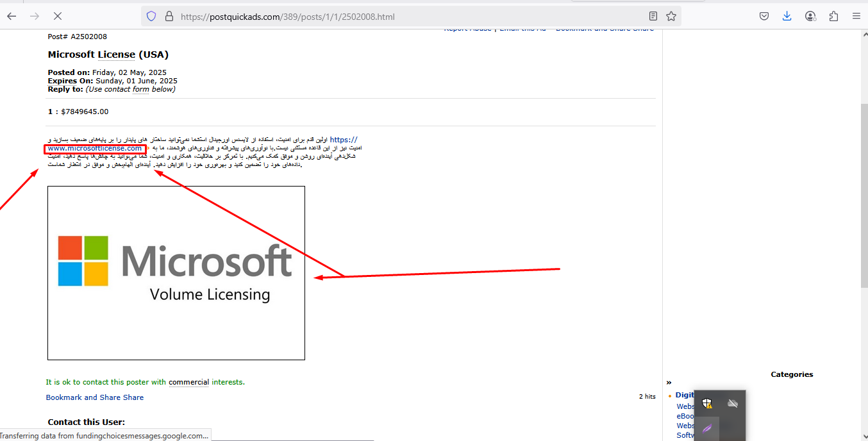This screenshot has width=868, height=441.
Task: Save page to Pocket
Action: point(764,16)
